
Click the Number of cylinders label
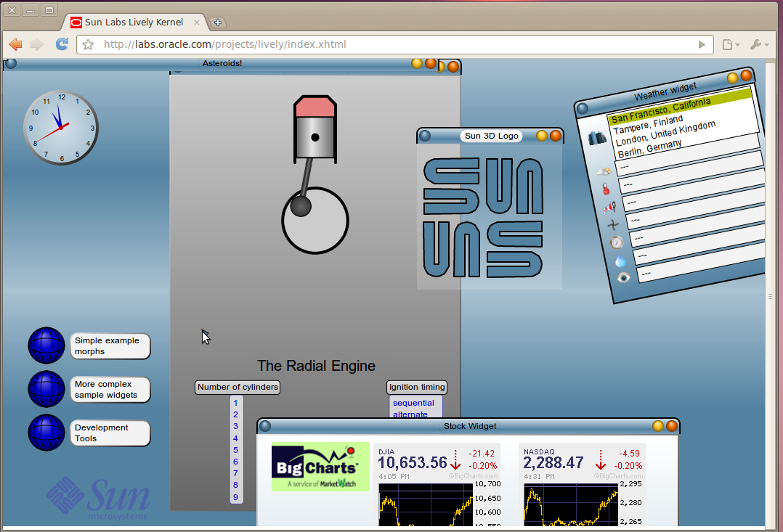(x=238, y=388)
